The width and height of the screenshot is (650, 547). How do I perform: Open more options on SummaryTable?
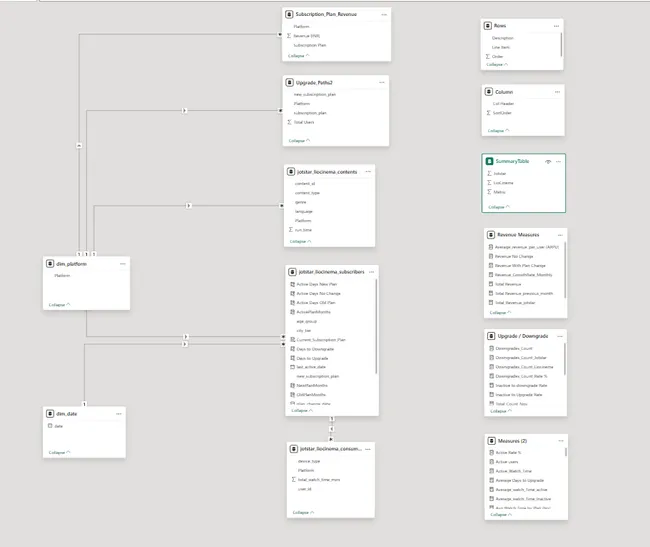(x=558, y=162)
